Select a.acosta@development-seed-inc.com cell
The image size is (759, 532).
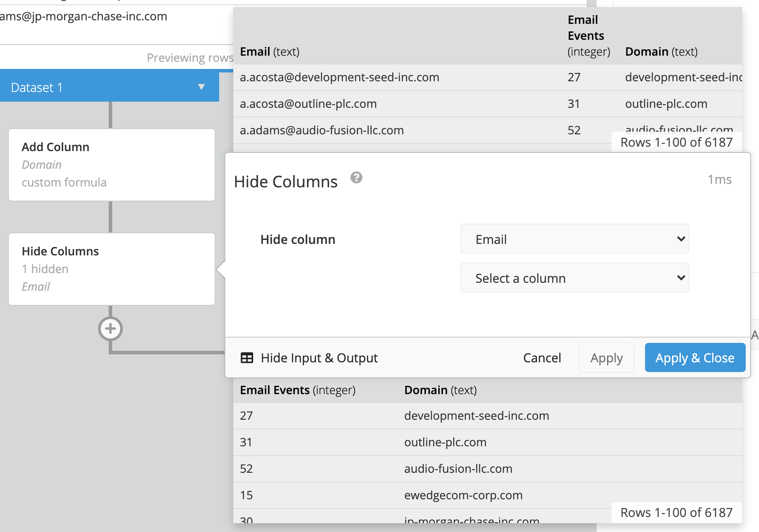click(x=339, y=77)
